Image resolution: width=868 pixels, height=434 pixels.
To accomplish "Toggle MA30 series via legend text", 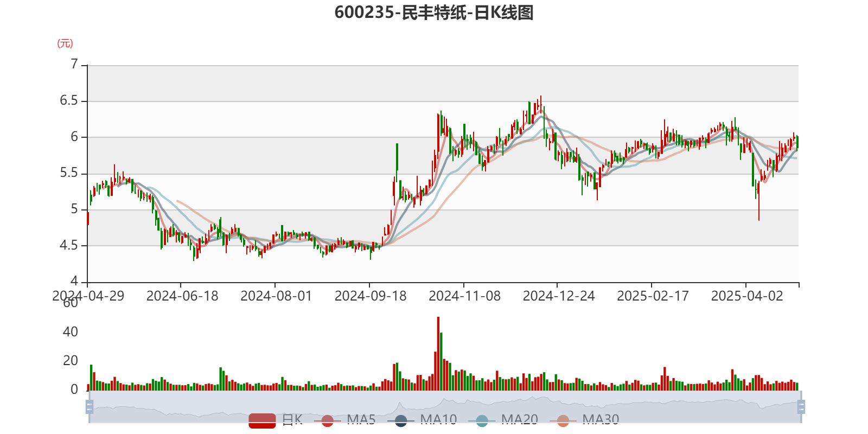I will [601, 419].
